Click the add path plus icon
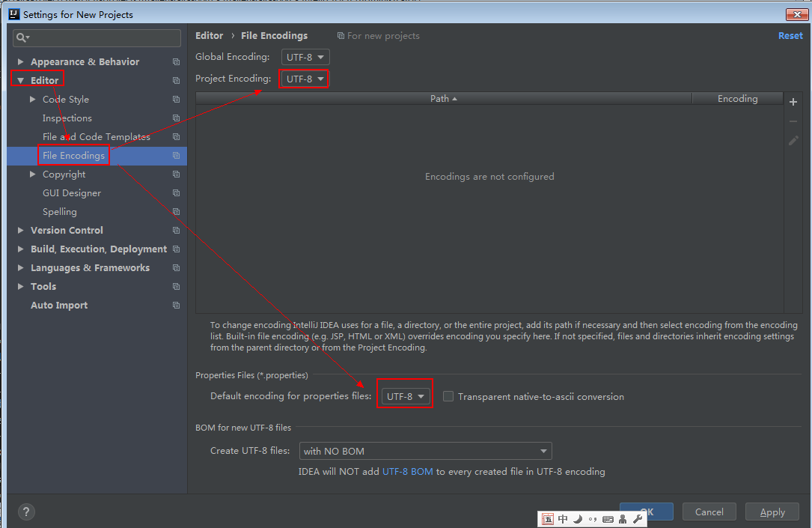The width and height of the screenshot is (812, 528). click(793, 102)
